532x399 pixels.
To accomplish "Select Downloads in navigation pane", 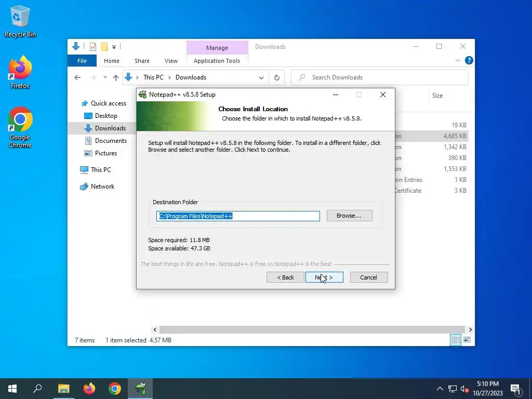I will click(x=102, y=128).
